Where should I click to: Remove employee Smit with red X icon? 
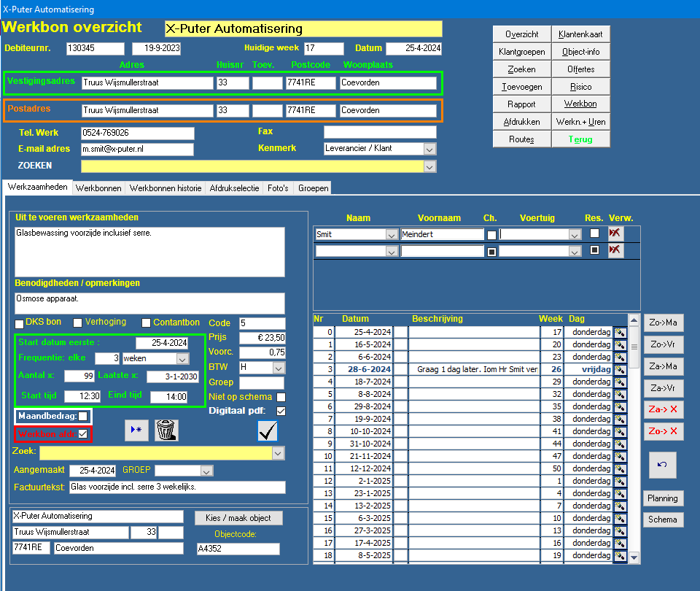point(616,234)
